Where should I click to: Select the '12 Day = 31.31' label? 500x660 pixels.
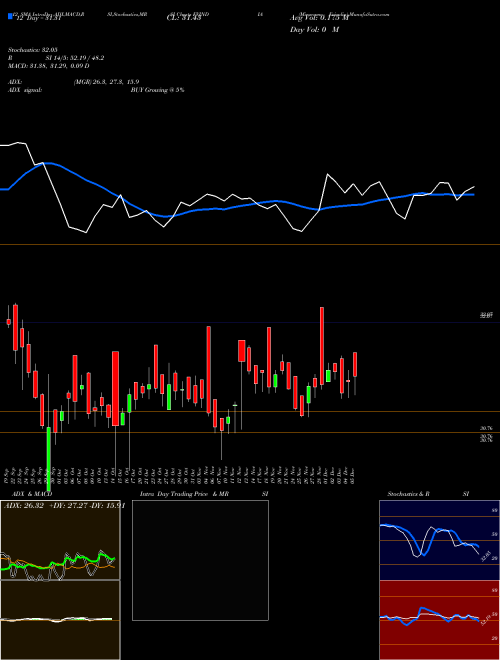39,18
